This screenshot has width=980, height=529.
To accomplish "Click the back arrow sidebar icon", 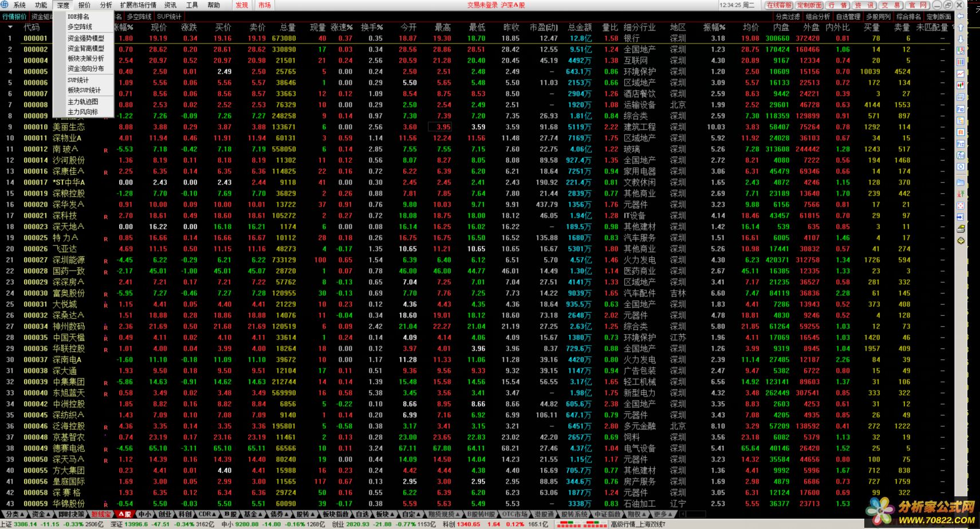I will (x=961, y=16).
